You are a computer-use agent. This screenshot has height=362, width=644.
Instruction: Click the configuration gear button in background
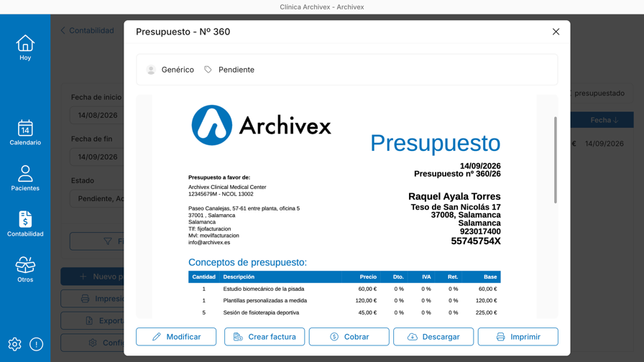pyautogui.click(x=93, y=343)
